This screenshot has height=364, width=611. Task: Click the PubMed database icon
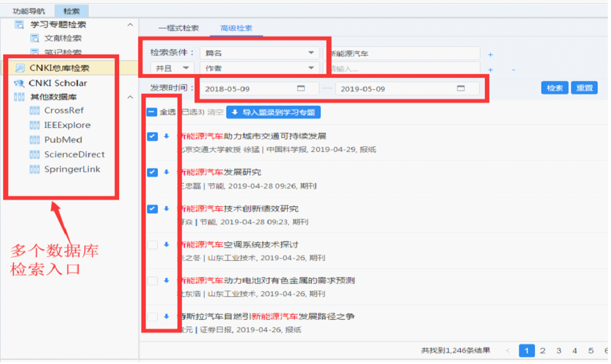point(35,140)
